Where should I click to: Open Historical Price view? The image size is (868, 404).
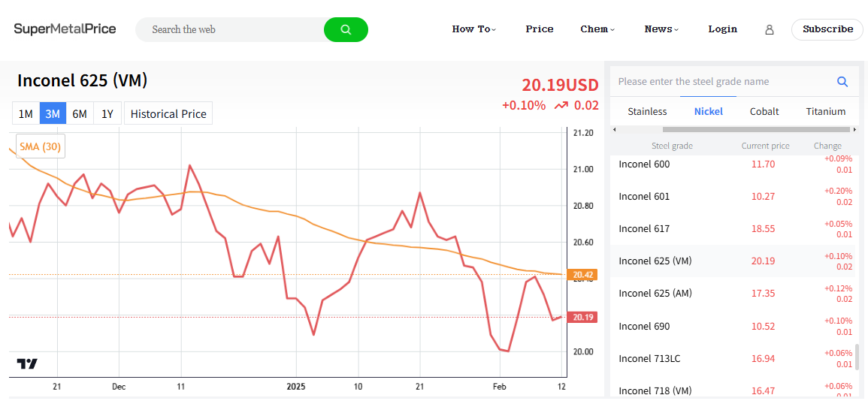coord(168,114)
